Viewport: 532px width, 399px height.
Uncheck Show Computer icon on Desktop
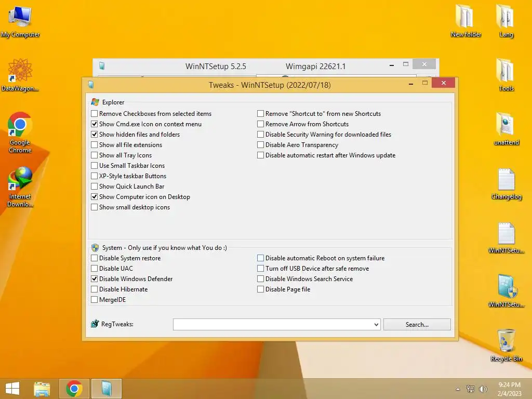click(x=95, y=196)
